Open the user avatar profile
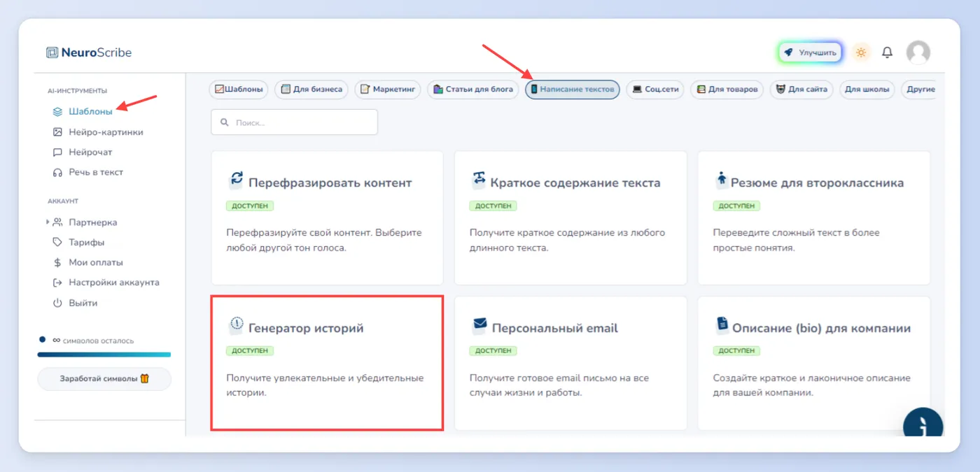The width and height of the screenshot is (980, 472). pos(918,52)
